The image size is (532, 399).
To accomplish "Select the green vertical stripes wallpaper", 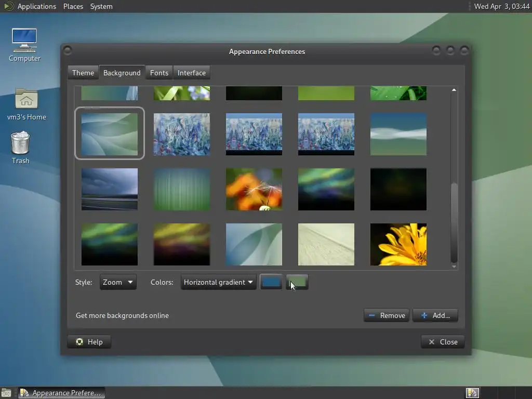I will tap(182, 189).
